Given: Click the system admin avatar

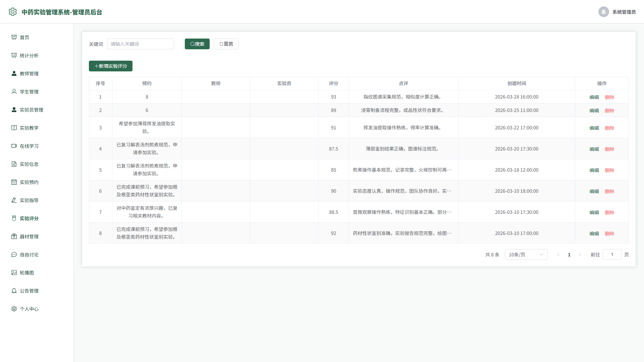Looking at the screenshot, I should [604, 12].
